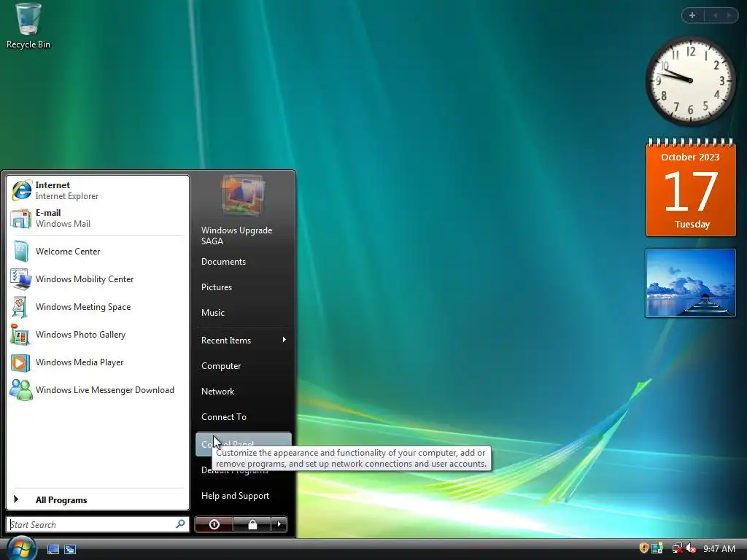This screenshot has height=560, width=747.
Task: Click the power sleep button
Action: (x=214, y=524)
